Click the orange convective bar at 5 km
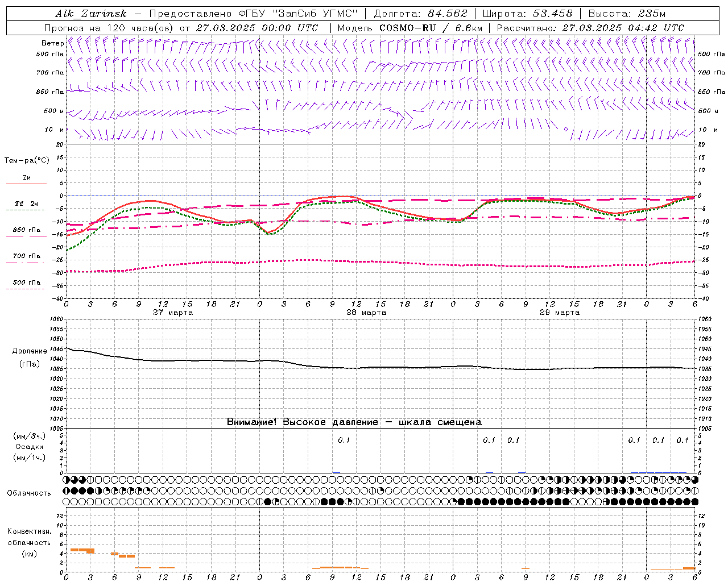Viewport: 728px width, 582px height. coord(82,550)
